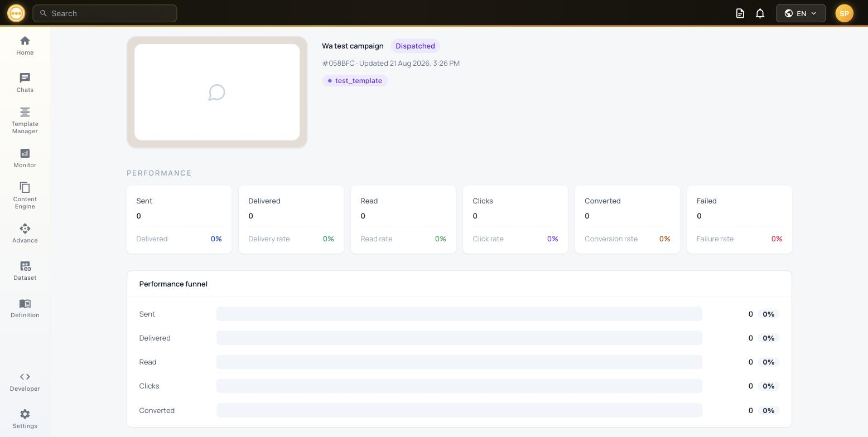Open Content Engine from sidebar

(25, 196)
